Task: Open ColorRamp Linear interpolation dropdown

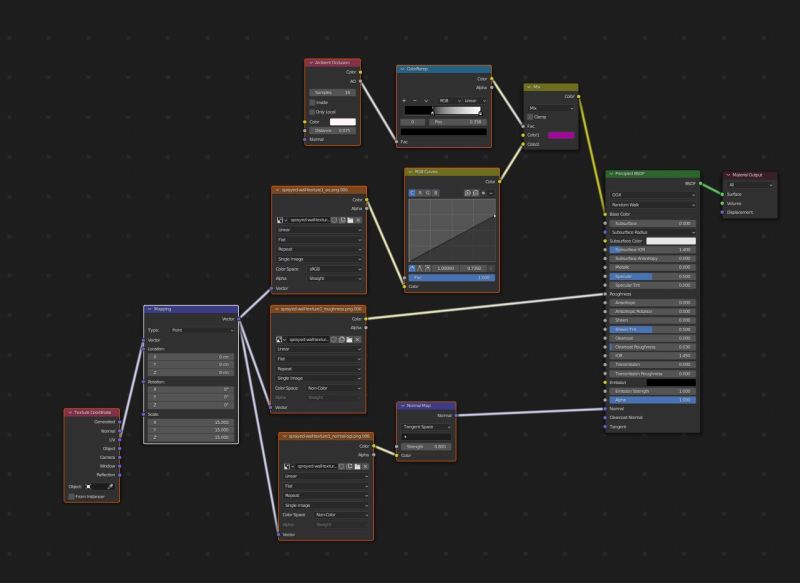Action: [x=474, y=100]
